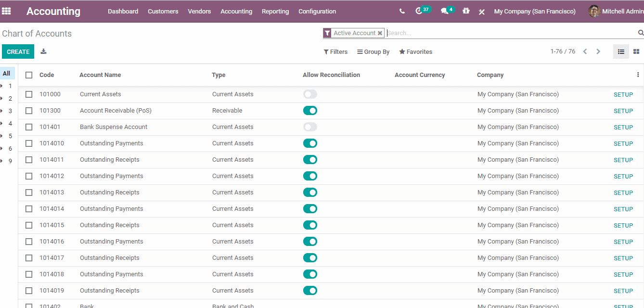Viewport: 644px width, 308px height.
Task: Open the Reporting menu
Action: pyautogui.click(x=275, y=11)
